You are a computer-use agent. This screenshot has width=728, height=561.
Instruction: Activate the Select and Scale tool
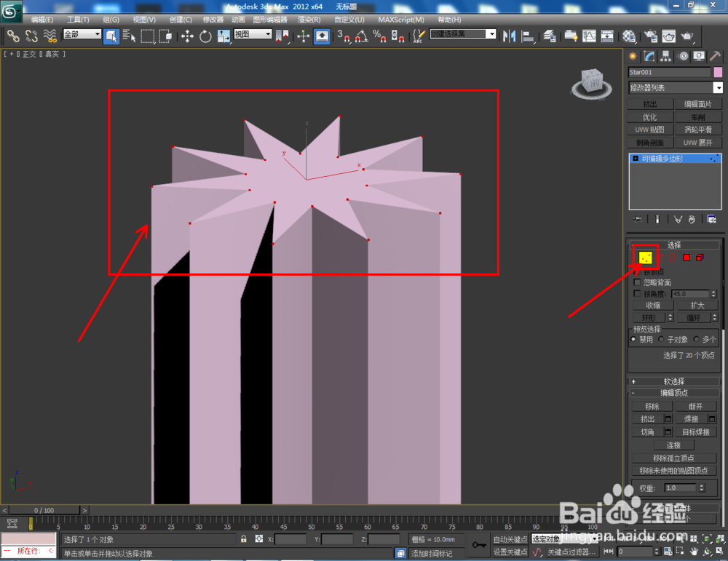pyautogui.click(x=223, y=36)
